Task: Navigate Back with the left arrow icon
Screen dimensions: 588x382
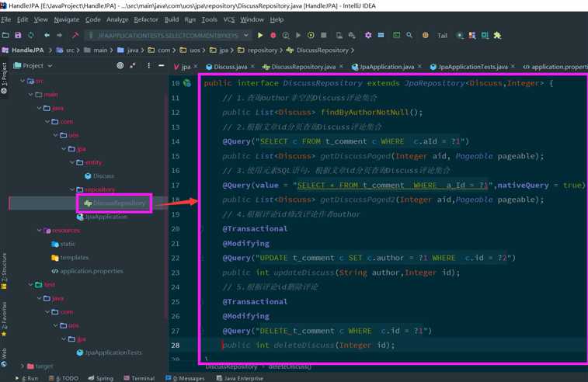Action: click(47, 35)
